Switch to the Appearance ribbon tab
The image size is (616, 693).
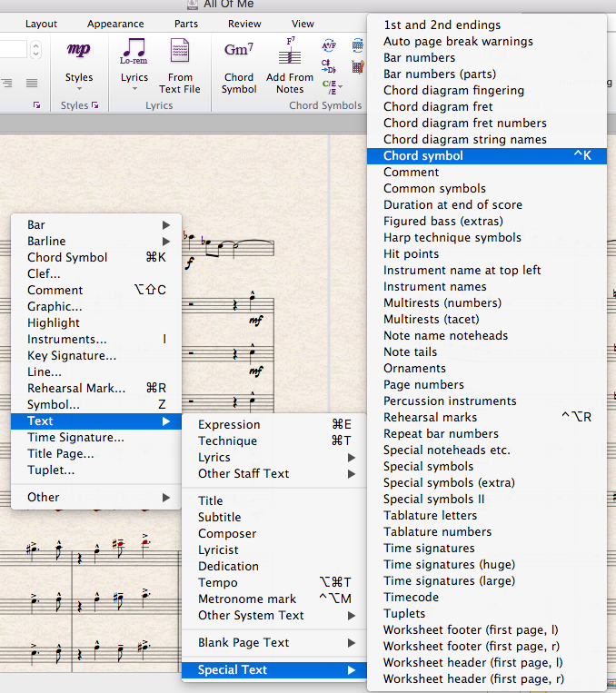click(115, 24)
